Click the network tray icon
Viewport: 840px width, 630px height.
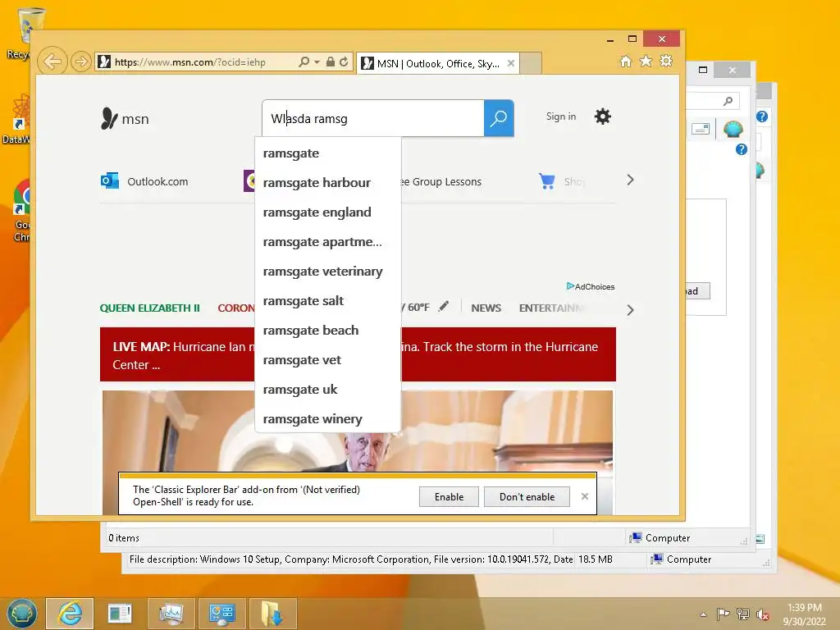[x=743, y=614]
